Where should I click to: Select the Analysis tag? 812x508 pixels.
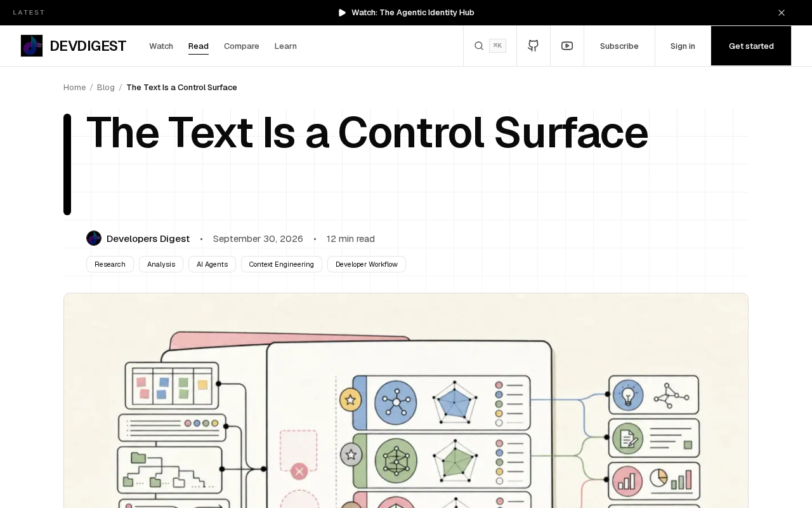[x=161, y=264]
